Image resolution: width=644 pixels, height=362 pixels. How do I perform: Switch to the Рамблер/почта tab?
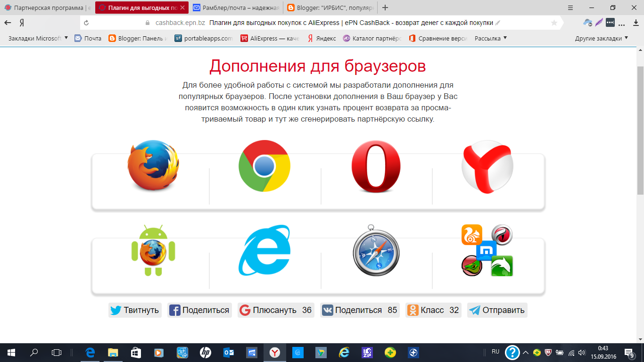[236, 8]
